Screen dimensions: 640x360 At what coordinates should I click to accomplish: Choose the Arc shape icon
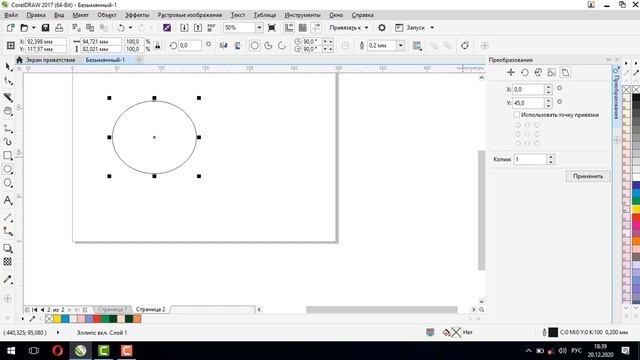tap(282, 45)
